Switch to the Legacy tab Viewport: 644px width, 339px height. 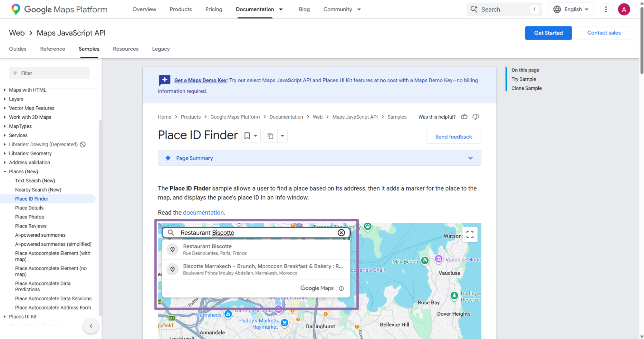pos(161,49)
